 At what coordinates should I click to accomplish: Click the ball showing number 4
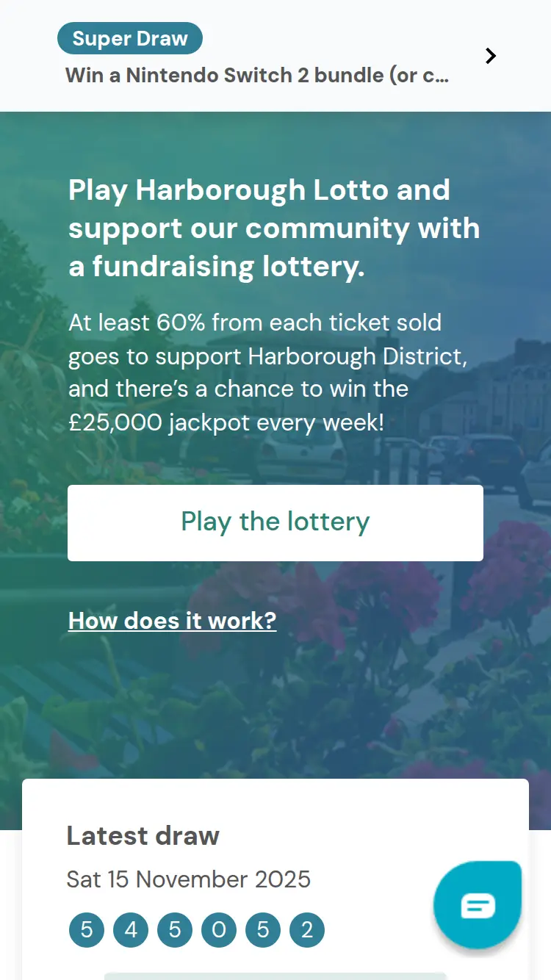click(x=130, y=929)
